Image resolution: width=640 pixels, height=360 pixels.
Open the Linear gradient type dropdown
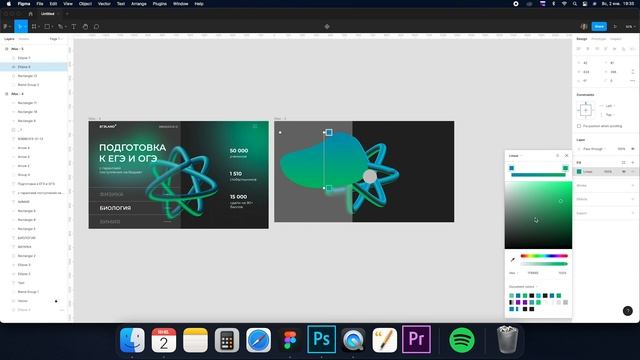tap(516, 156)
